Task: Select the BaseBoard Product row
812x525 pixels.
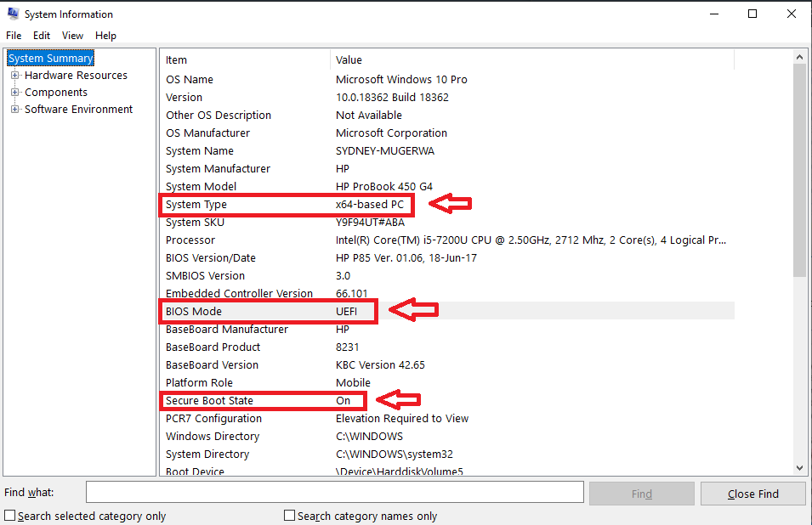Action: [448, 347]
